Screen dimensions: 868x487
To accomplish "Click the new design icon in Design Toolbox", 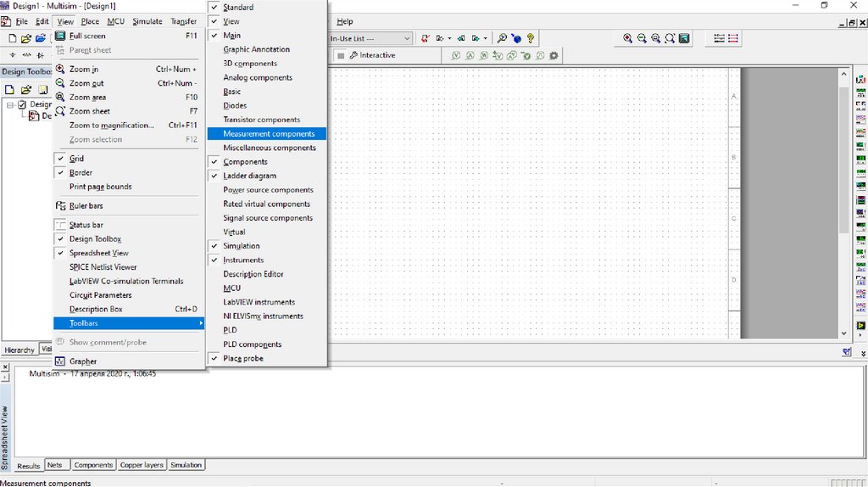I will click(10, 89).
